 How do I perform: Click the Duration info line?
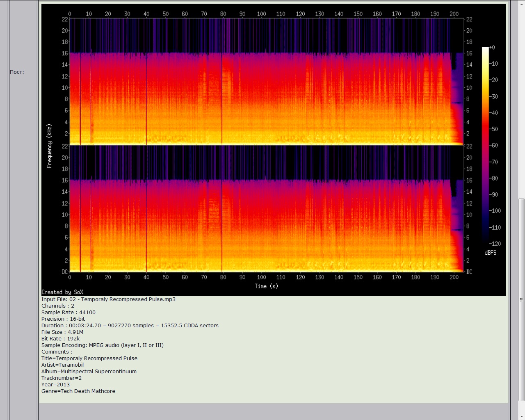[x=130, y=326]
